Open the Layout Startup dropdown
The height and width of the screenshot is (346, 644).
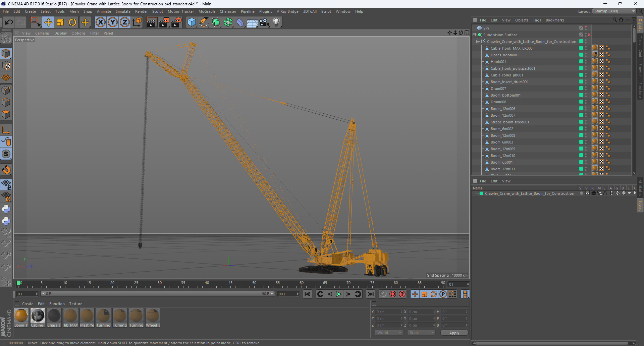pyautogui.click(x=614, y=11)
